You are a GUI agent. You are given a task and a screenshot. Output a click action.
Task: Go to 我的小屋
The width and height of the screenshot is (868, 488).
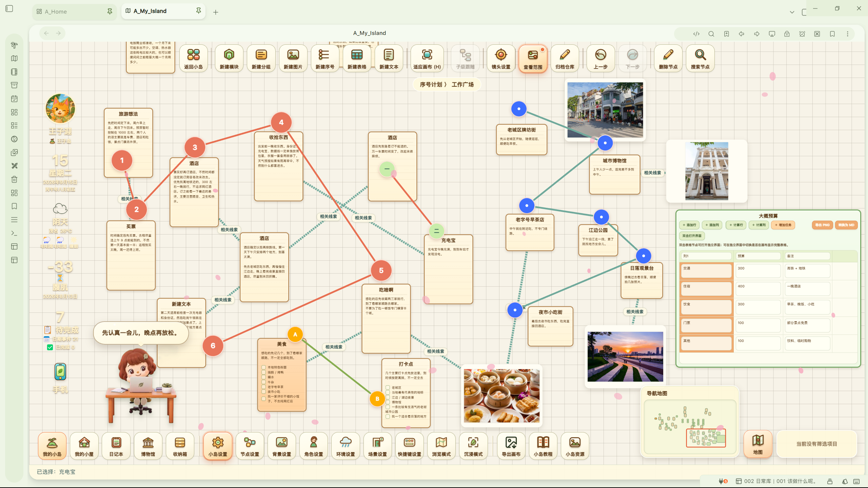click(84, 446)
